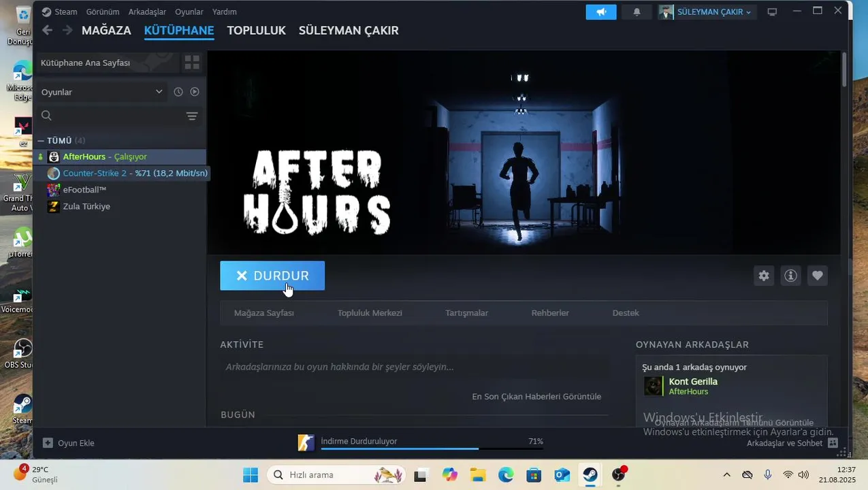The height and width of the screenshot is (490, 868).
Task: Select AfterHours in the game list
Action: (121, 157)
